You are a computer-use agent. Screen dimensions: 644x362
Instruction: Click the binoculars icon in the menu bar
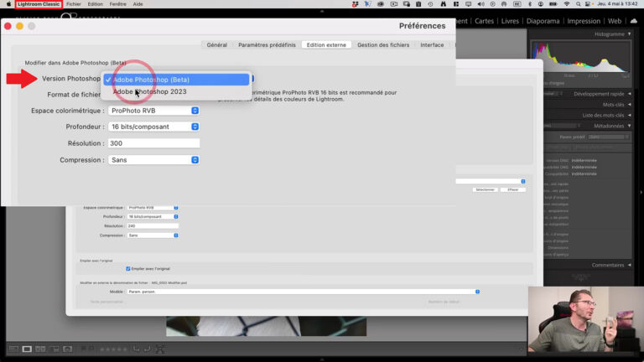pyautogui.click(x=444, y=4)
